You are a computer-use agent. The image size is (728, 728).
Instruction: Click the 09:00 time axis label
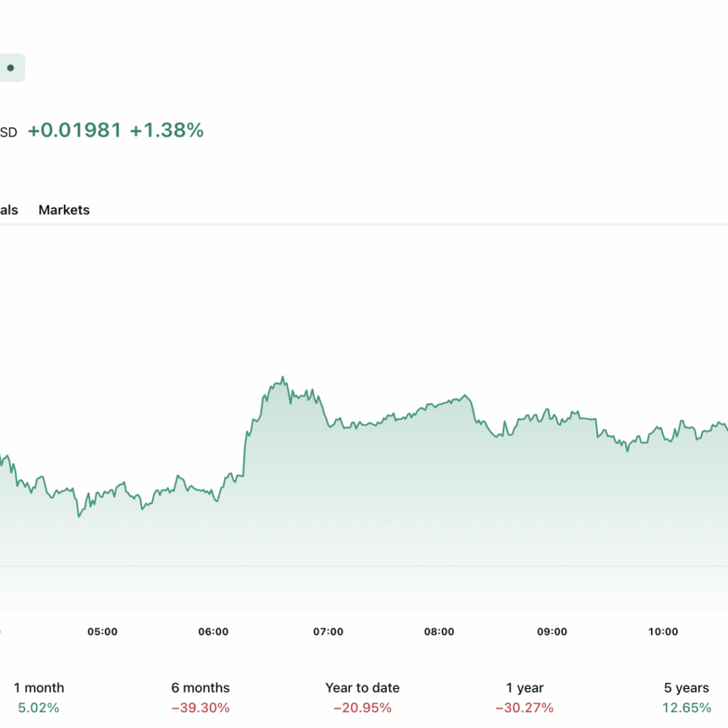(552, 632)
